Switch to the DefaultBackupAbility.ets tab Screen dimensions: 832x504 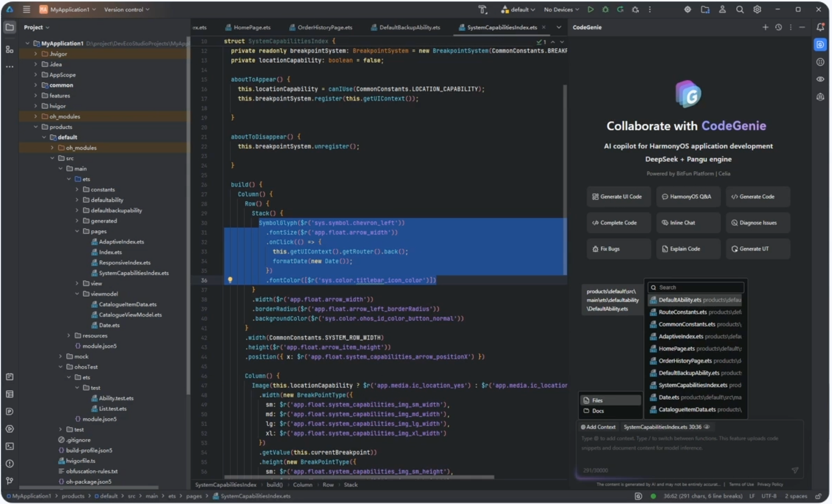[405, 27]
